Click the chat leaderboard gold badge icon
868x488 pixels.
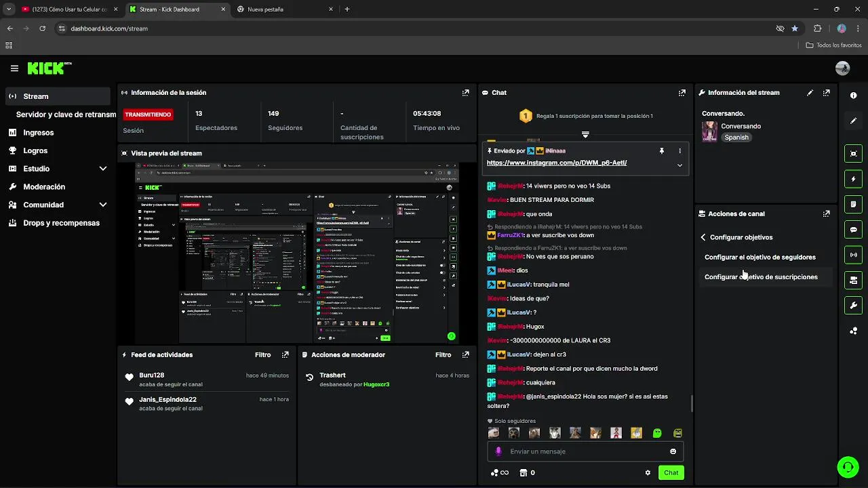[526, 116]
